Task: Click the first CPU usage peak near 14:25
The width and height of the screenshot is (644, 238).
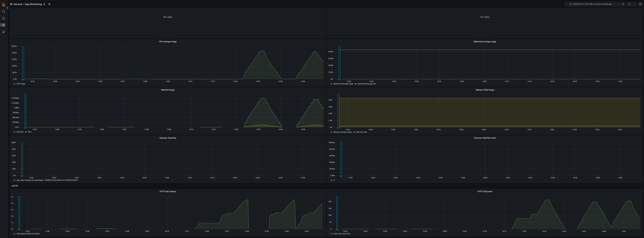Action: pos(263,51)
